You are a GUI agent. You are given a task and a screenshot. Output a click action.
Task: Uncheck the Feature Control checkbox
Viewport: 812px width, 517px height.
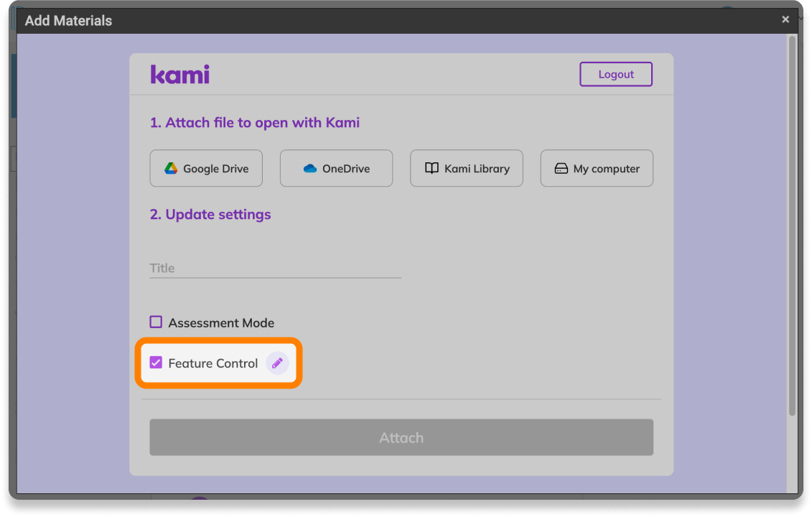[156, 363]
